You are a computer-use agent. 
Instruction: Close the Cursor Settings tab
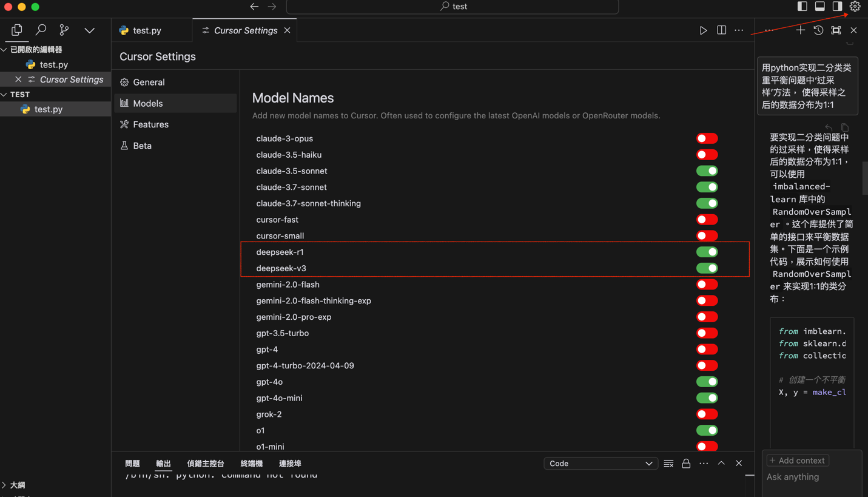287,30
